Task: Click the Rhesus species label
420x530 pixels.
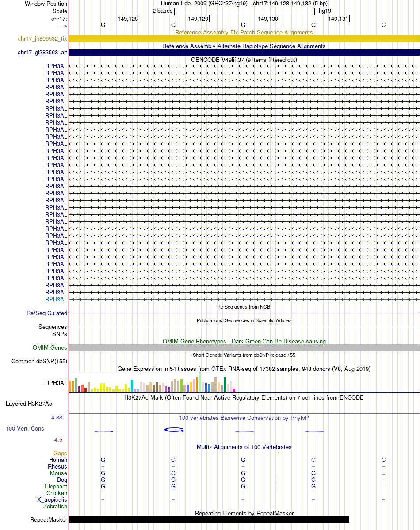Action: click(x=57, y=467)
